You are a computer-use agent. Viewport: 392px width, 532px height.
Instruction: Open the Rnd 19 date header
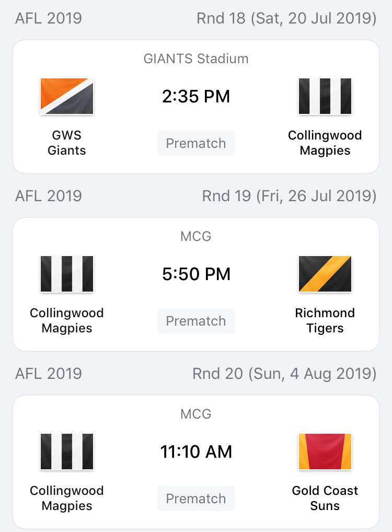289,196
